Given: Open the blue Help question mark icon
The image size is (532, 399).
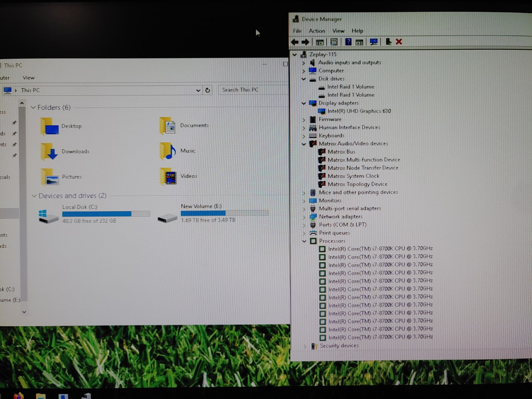Looking at the screenshot, I should (x=348, y=42).
